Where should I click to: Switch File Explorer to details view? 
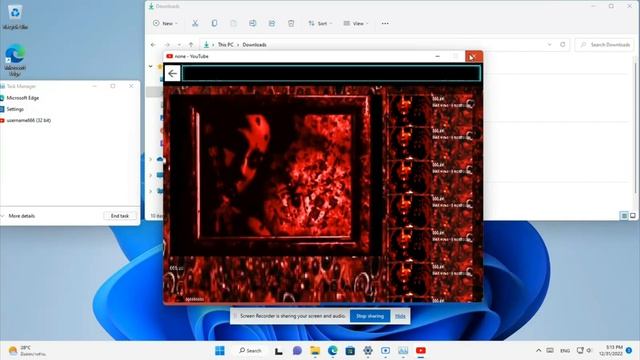point(624,216)
